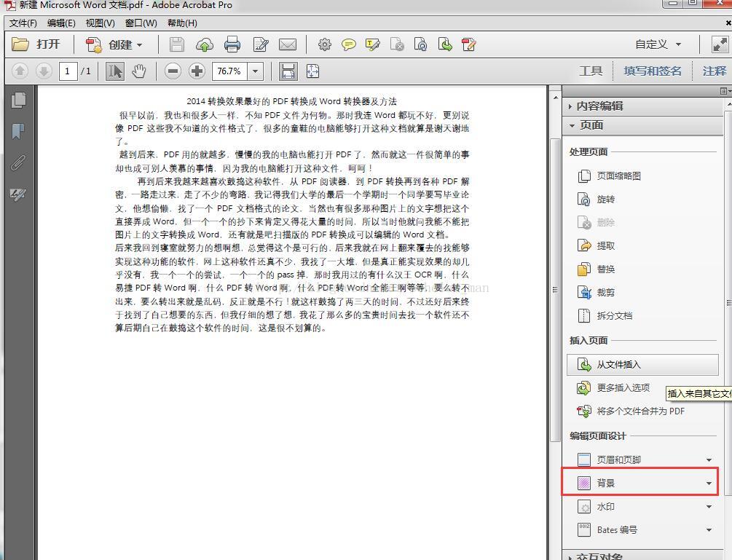732x560 pixels.
Task: Open the zoom percentage dropdown arrow
Action: coord(256,71)
